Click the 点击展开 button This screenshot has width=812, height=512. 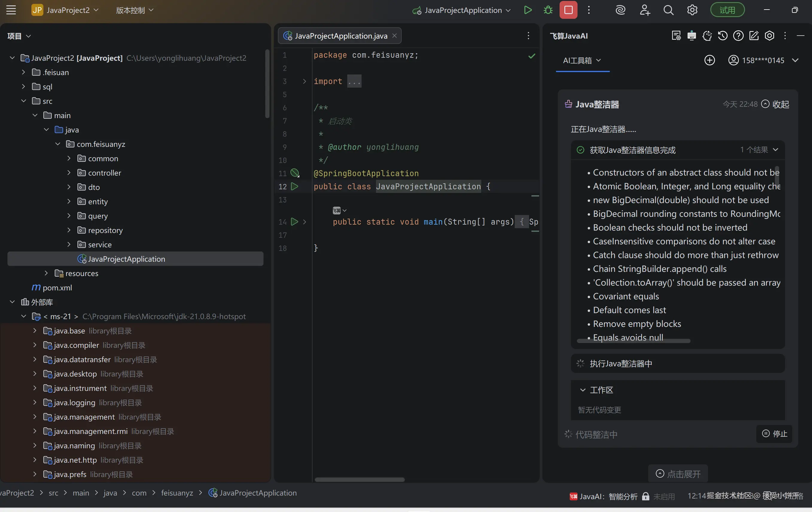tap(678, 473)
